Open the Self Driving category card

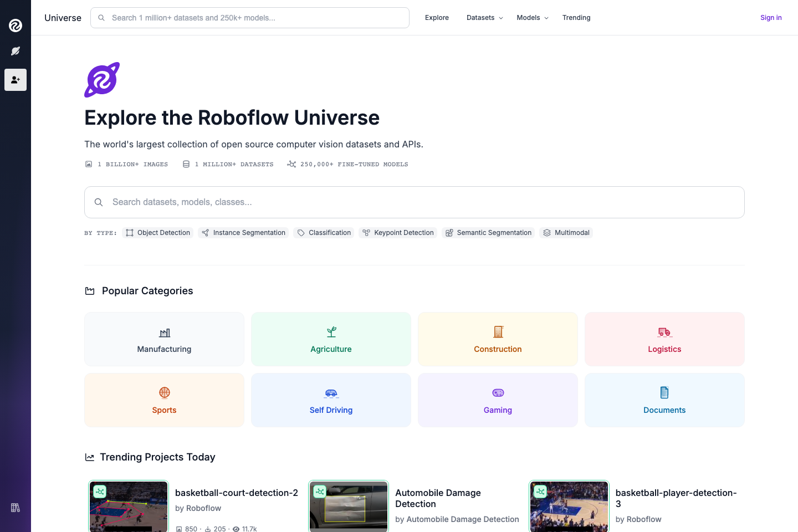(x=331, y=400)
